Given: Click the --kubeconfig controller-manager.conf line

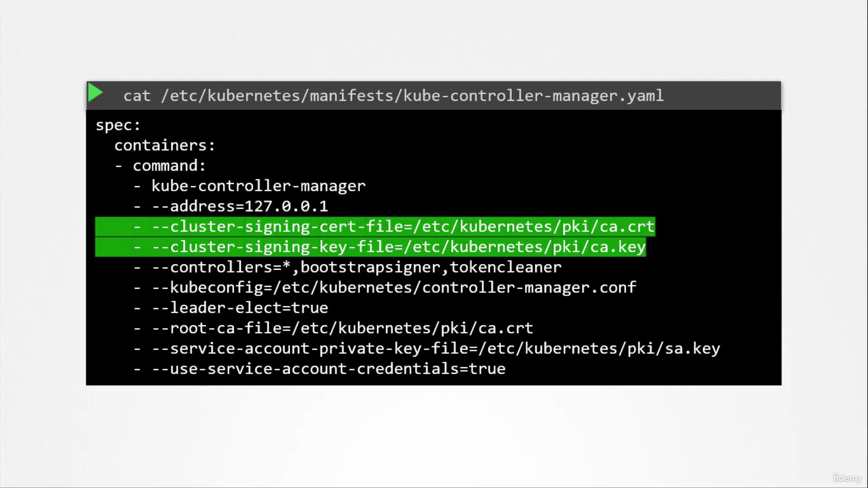Looking at the screenshot, I should pos(385,287).
